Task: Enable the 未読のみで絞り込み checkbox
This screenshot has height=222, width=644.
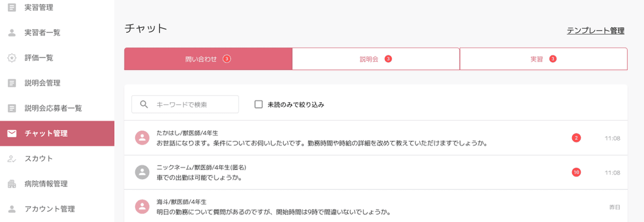Action: (x=258, y=104)
